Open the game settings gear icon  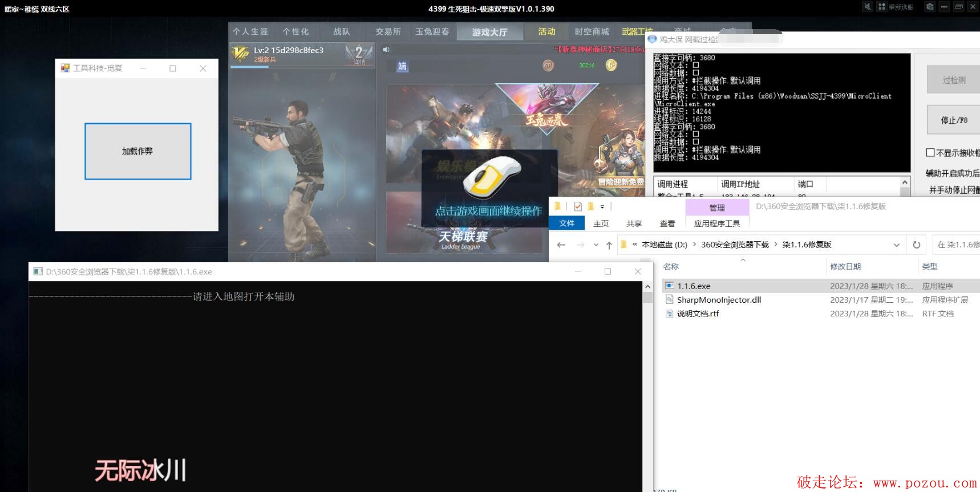tap(930, 7)
